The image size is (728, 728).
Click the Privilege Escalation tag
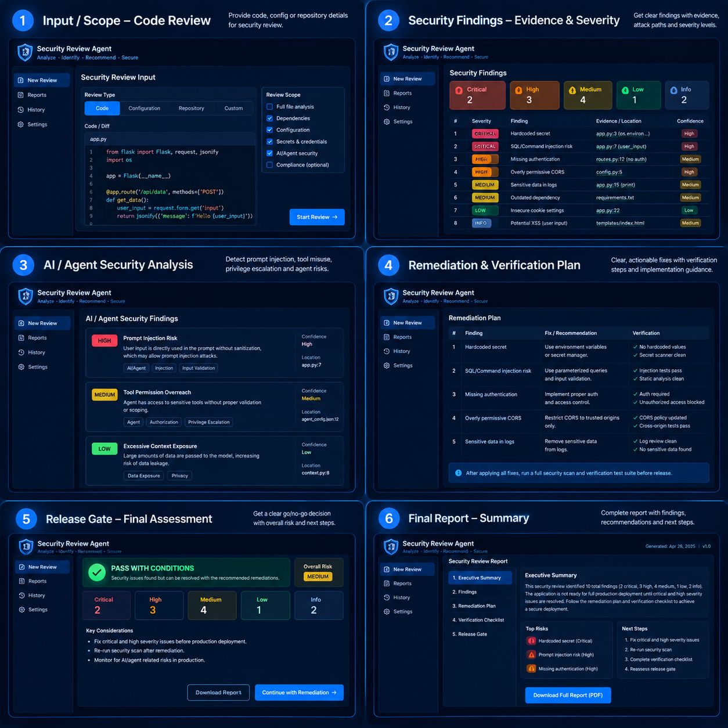point(209,422)
